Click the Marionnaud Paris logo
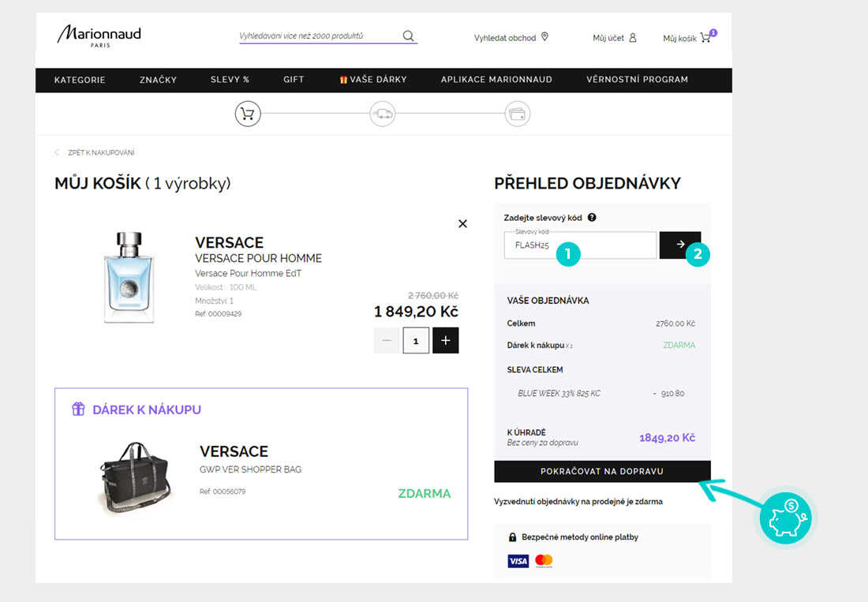 click(x=99, y=36)
